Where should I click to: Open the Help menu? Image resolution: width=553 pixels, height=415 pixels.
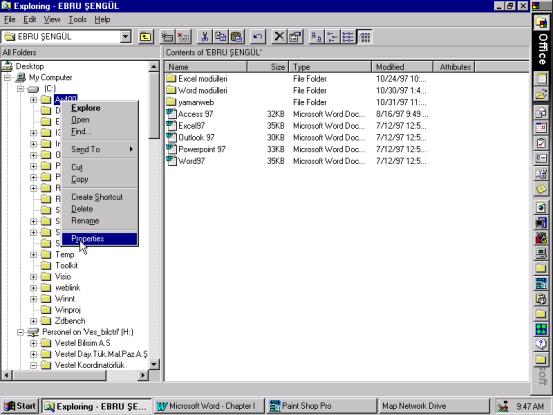point(102,20)
